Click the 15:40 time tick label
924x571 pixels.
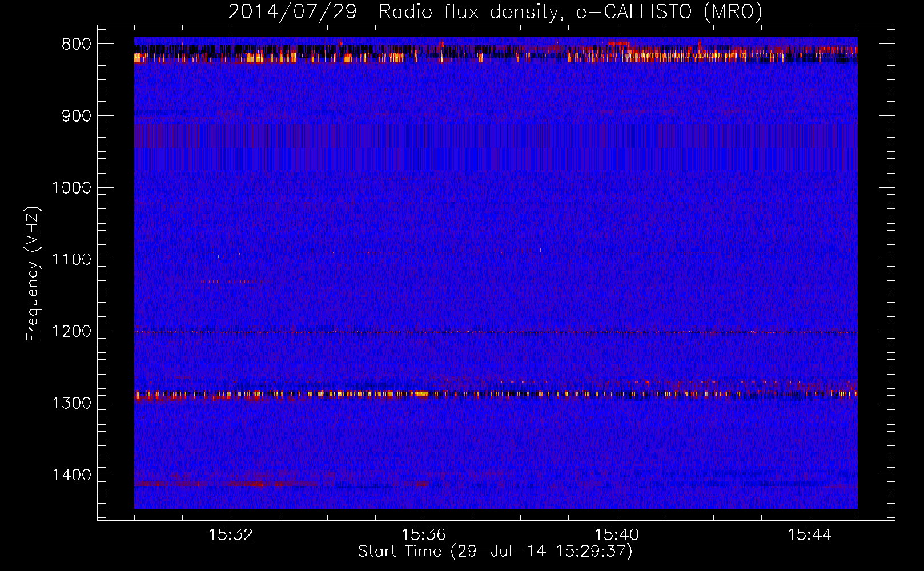(x=617, y=535)
